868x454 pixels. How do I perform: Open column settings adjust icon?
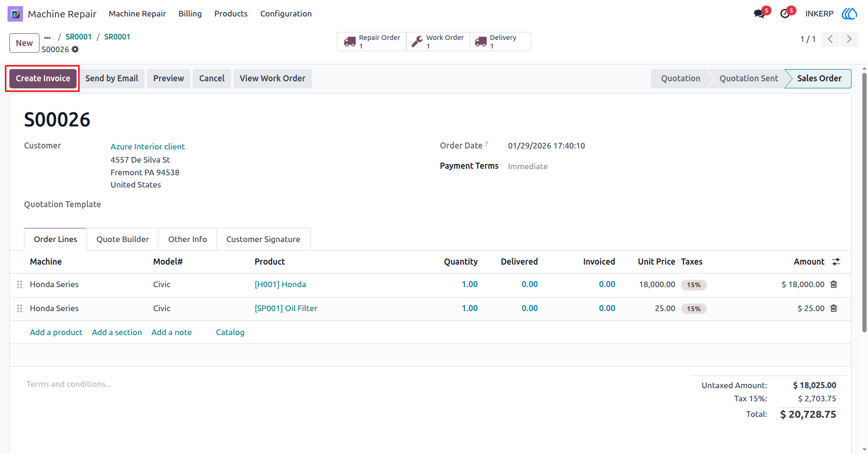pyautogui.click(x=836, y=262)
